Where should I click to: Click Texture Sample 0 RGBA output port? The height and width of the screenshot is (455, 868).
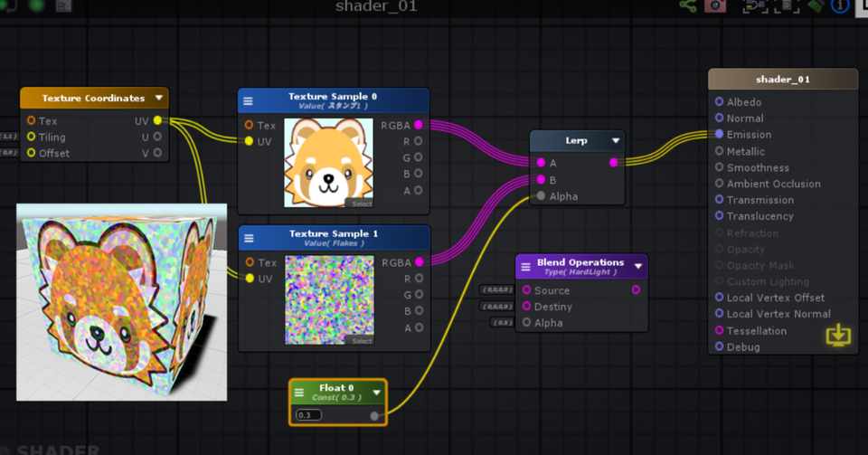tap(419, 125)
